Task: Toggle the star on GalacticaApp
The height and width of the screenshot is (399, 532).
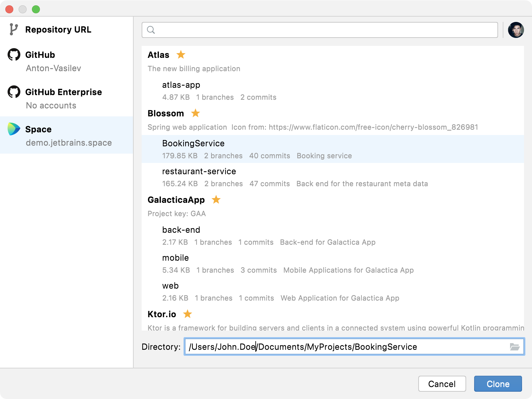Action: click(216, 199)
